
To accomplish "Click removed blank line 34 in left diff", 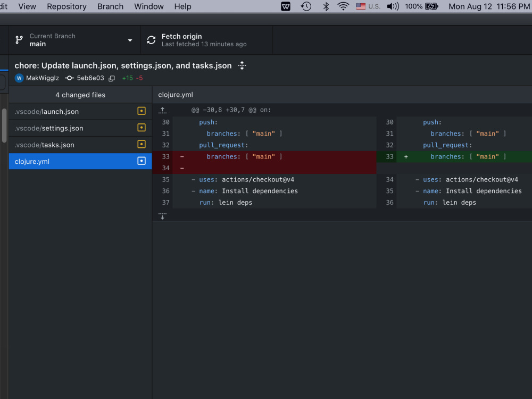I will point(264,168).
